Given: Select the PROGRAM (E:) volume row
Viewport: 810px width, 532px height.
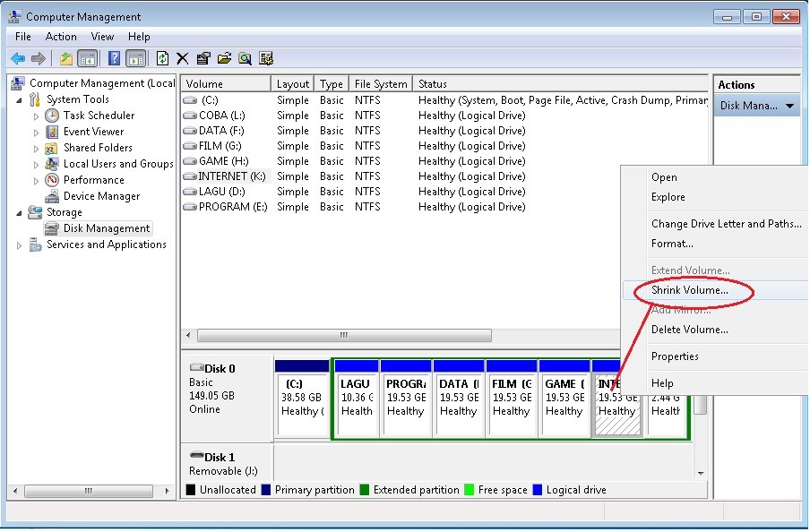Looking at the screenshot, I should click(444, 207).
